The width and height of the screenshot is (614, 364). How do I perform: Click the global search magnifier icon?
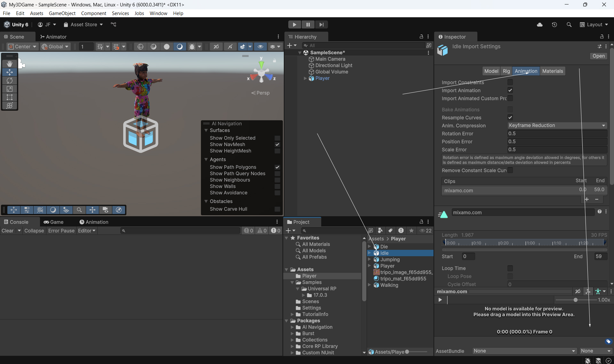click(x=569, y=25)
